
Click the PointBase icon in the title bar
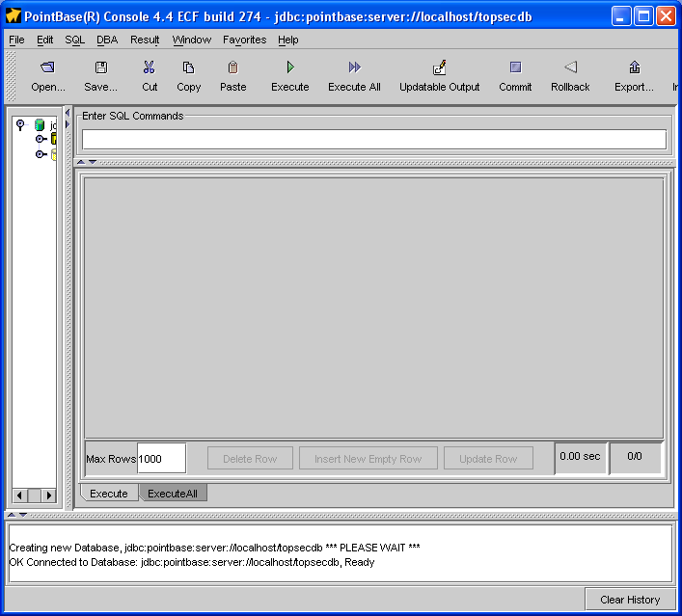coord(14,16)
